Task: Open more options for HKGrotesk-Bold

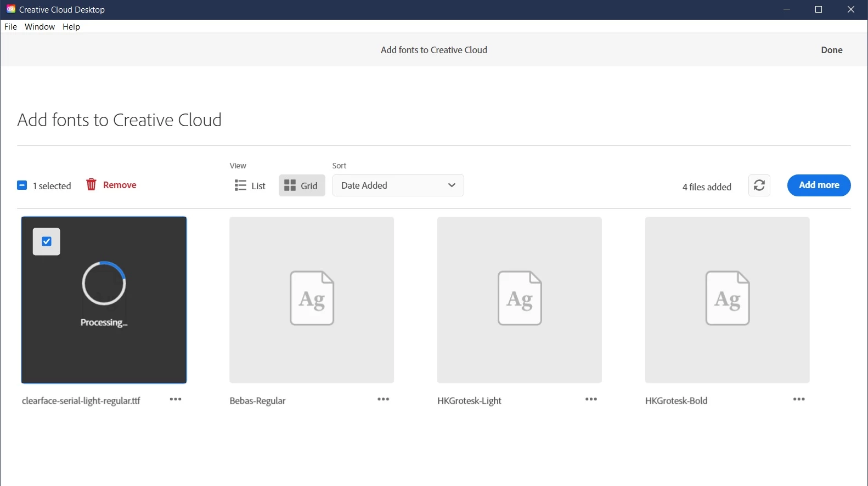Action: tap(799, 399)
